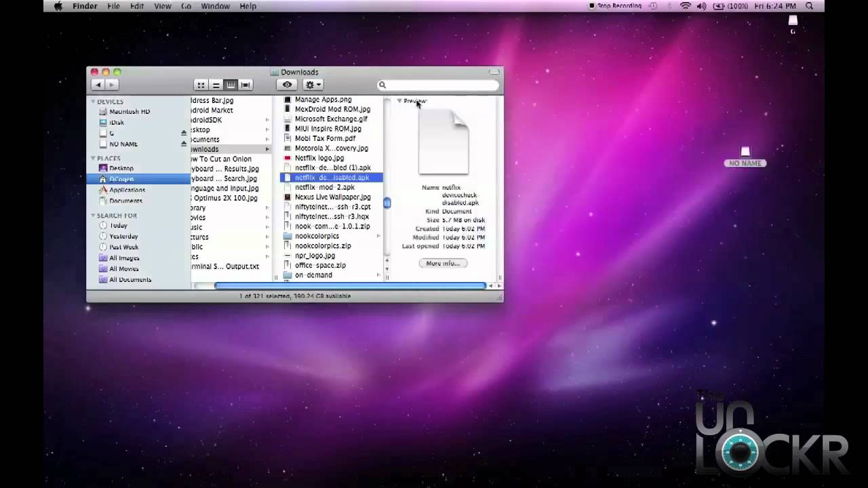Toggle the toolbar with the pill button
The height and width of the screenshot is (488, 868).
(x=494, y=72)
